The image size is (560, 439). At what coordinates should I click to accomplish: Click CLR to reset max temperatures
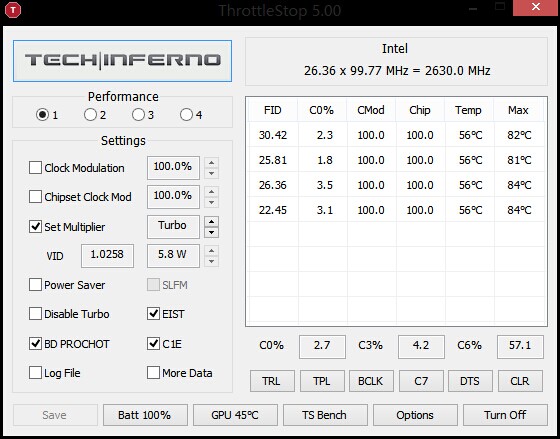point(520,381)
